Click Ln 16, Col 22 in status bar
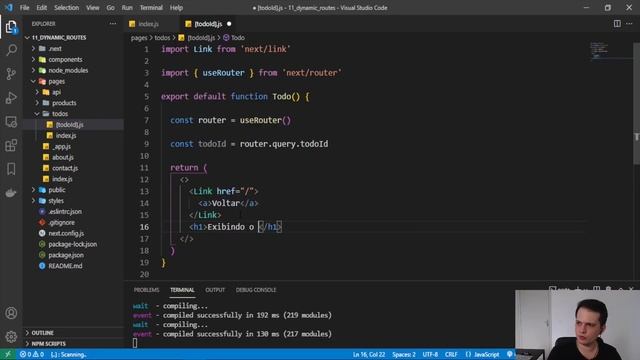Screen dimensions: 640x360 [369, 354]
